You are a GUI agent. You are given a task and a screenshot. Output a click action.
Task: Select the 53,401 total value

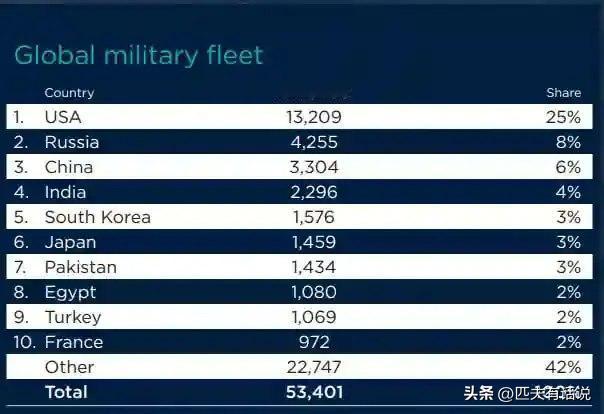[x=314, y=392]
